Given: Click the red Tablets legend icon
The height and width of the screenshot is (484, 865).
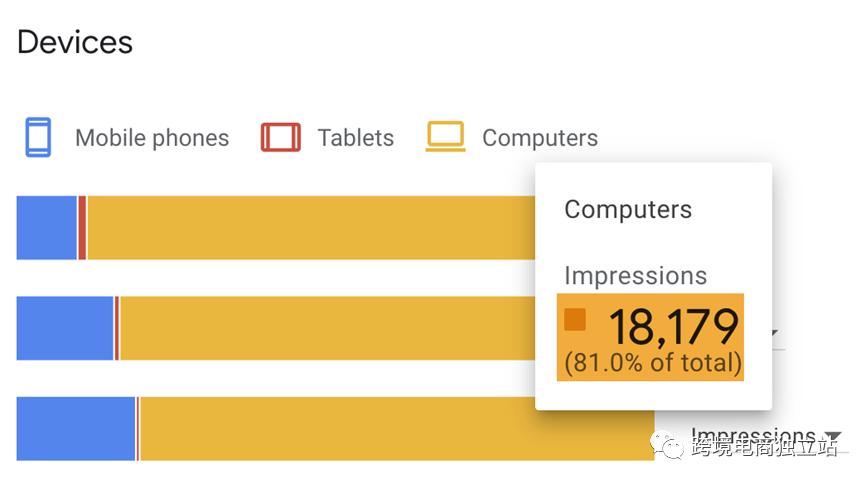Looking at the screenshot, I should (x=281, y=137).
